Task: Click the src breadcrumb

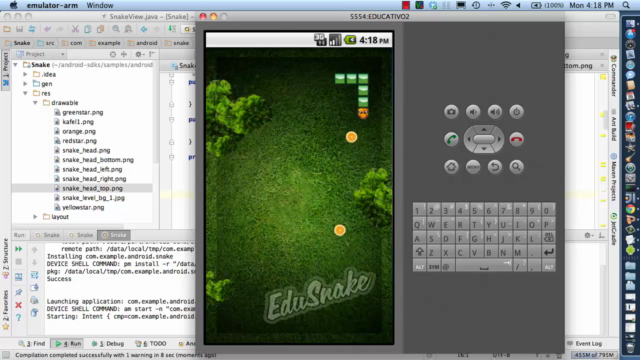Action: point(46,43)
